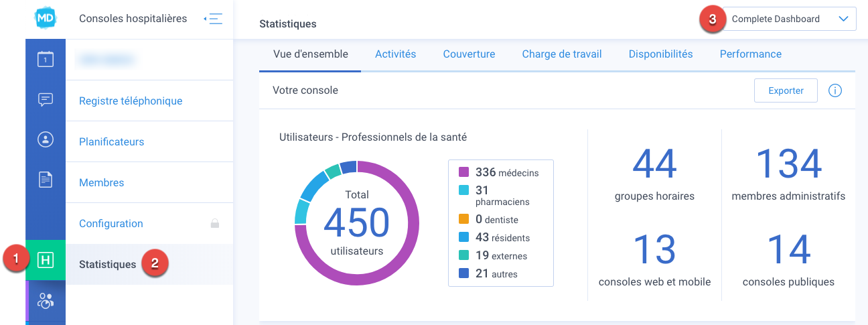
Task: Show info via the circled i icon
Action: point(835,90)
